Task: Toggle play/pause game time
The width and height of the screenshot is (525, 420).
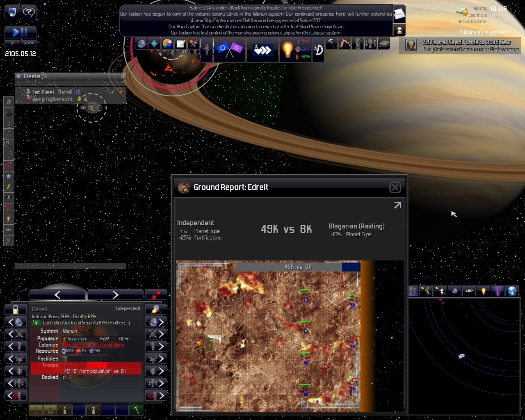Action: tap(20, 32)
